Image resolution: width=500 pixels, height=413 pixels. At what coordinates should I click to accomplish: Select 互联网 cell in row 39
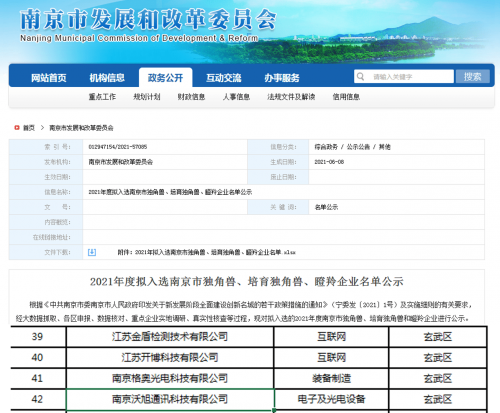click(331, 337)
